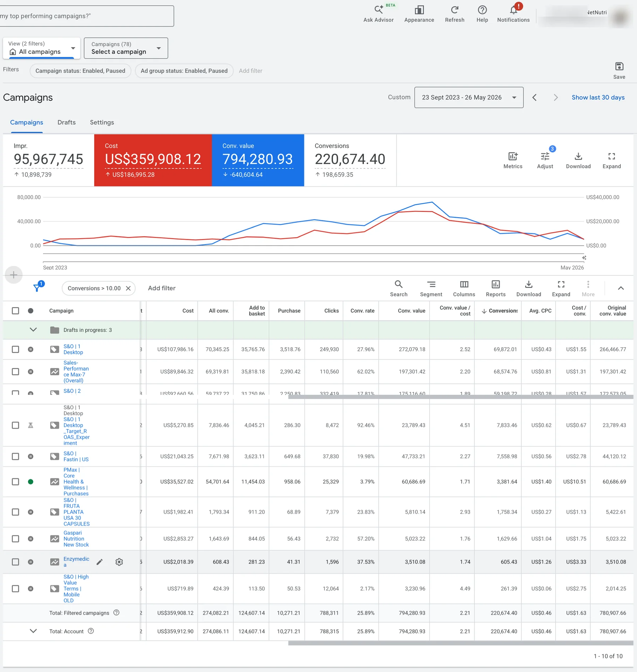Select Gaspari Nutrition New Stock checkbox
This screenshot has width=637, height=672.
(16, 539)
